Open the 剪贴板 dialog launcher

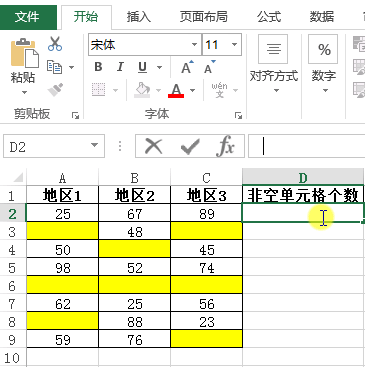pyautogui.click(x=75, y=116)
